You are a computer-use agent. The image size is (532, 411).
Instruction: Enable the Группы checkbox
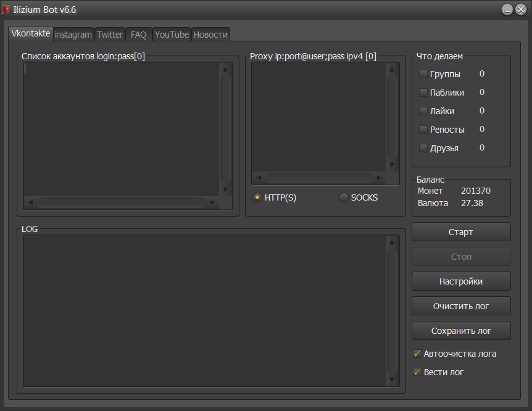point(423,74)
